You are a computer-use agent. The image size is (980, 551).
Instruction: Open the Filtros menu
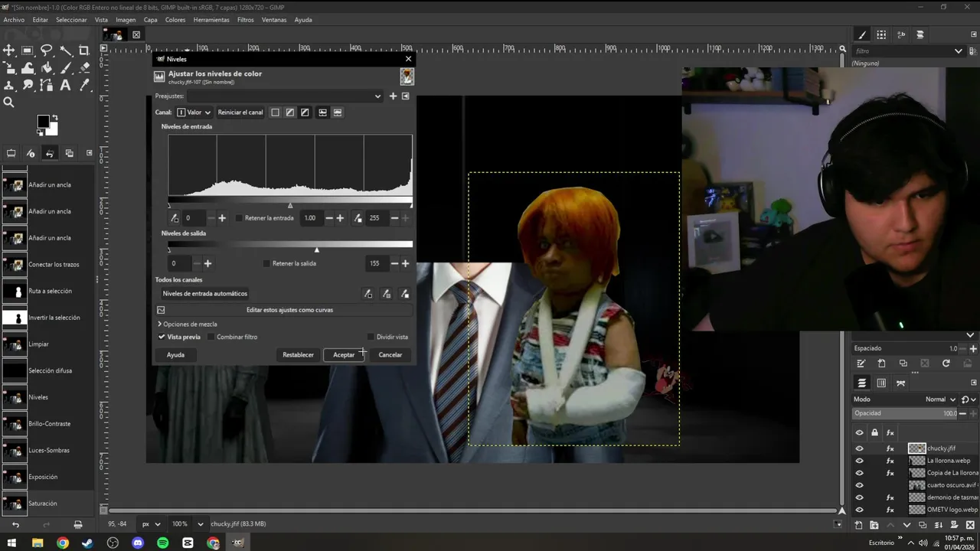point(246,20)
